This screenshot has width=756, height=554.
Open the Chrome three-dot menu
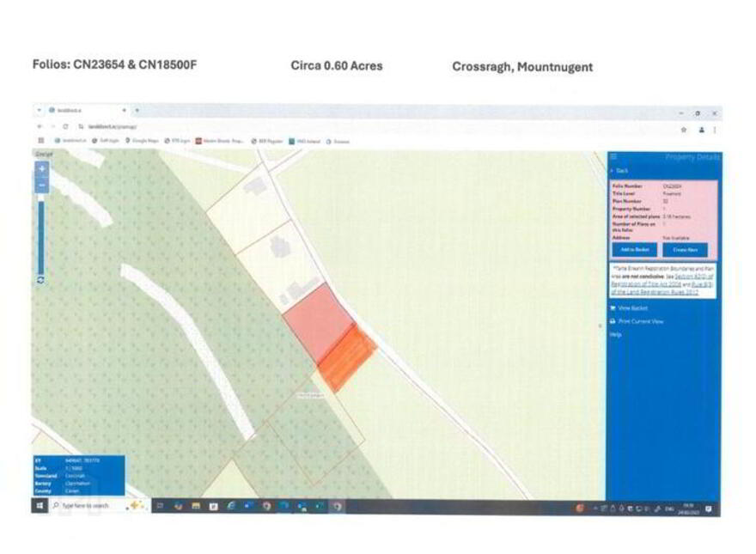pyautogui.click(x=715, y=130)
